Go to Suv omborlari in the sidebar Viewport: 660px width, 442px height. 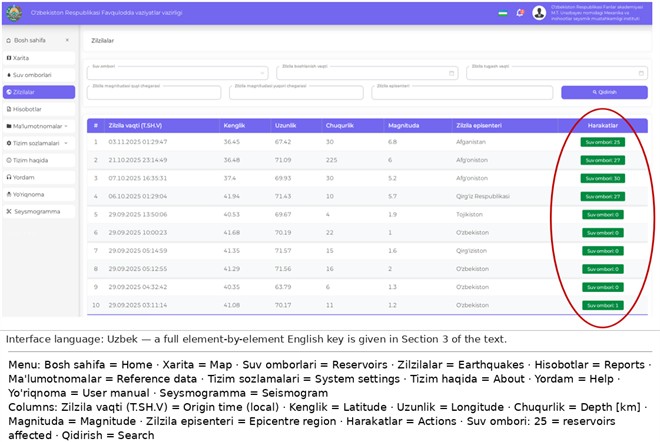[39, 75]
